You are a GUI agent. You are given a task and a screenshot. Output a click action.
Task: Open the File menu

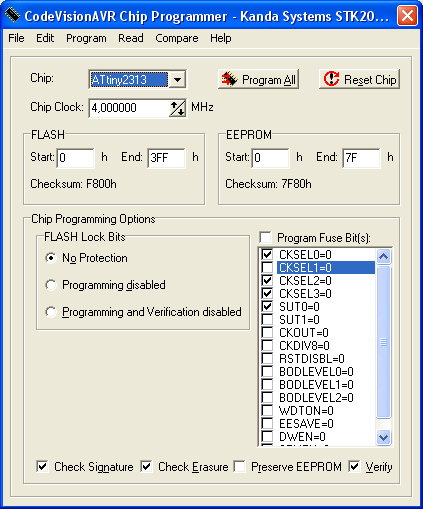(16, 38)
